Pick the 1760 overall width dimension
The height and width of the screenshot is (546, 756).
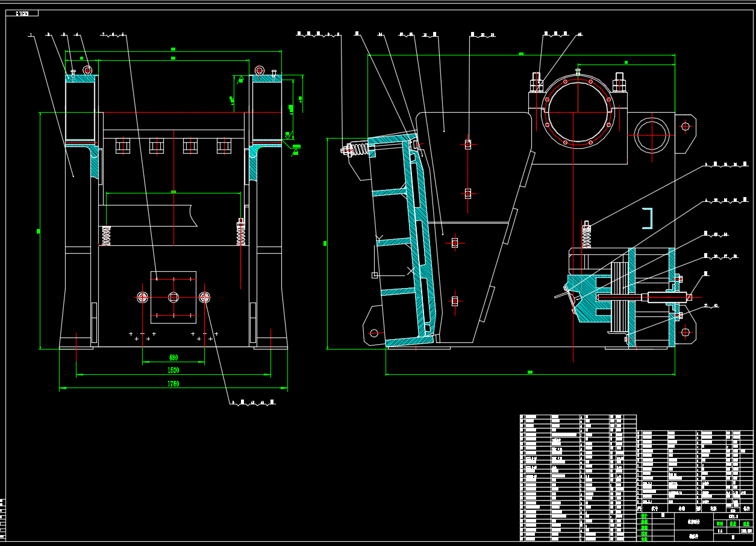[173, 384]
